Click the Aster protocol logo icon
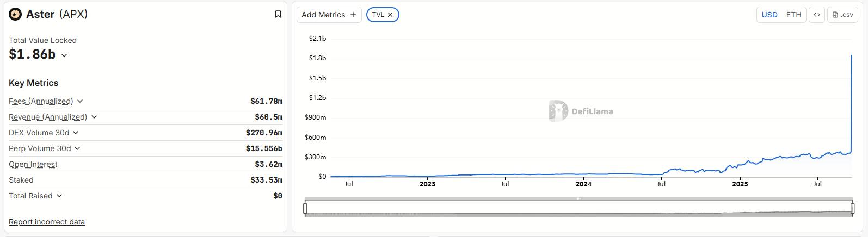The width and height of the screenshot is (868, 237). [15, 14]
